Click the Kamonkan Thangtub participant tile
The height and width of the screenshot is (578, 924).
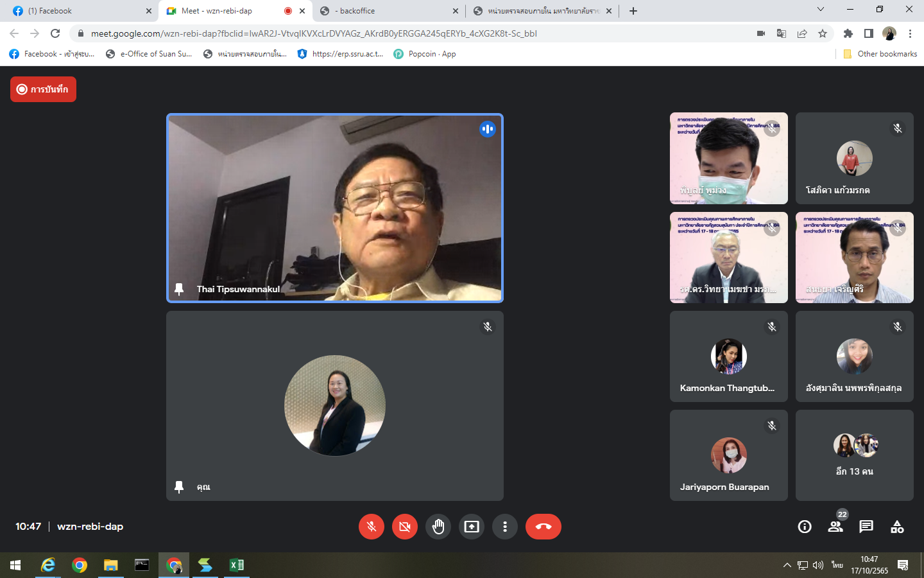[x=728, y=357]
